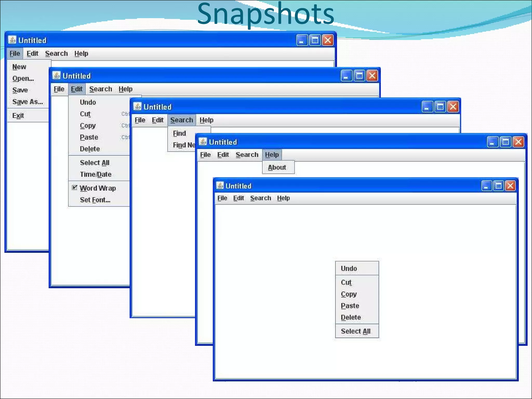The height and width of the screenshot is (399, 532).
Task: Click highlighted Help menu in fourth window
Action: click(272, 155)
